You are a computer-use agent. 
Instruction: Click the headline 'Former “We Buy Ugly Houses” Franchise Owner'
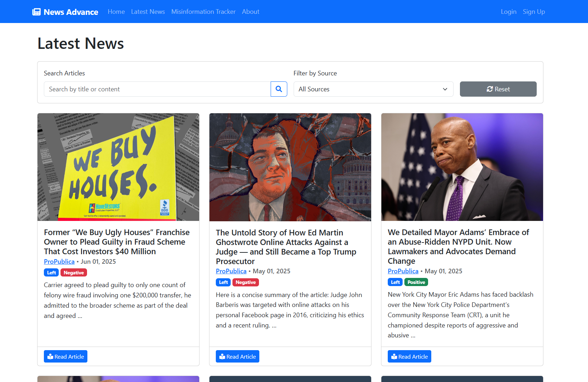pyautogui.click(x=117, y=242)
